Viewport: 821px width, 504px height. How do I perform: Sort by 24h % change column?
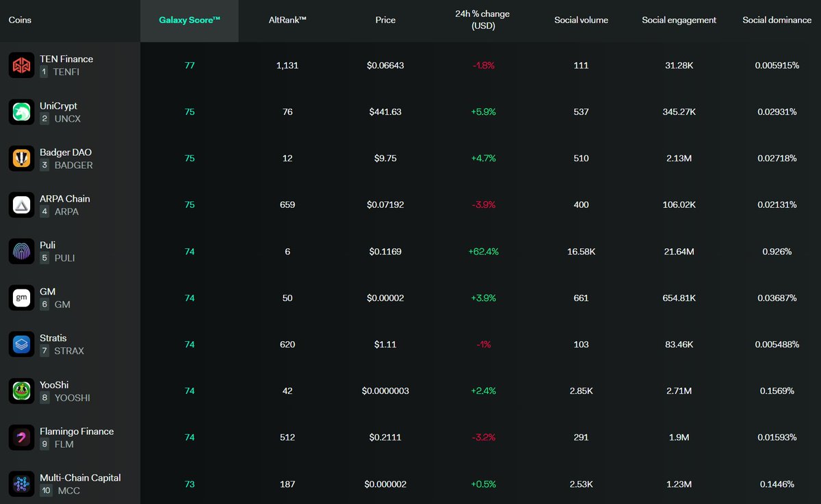tap(482, 21)
